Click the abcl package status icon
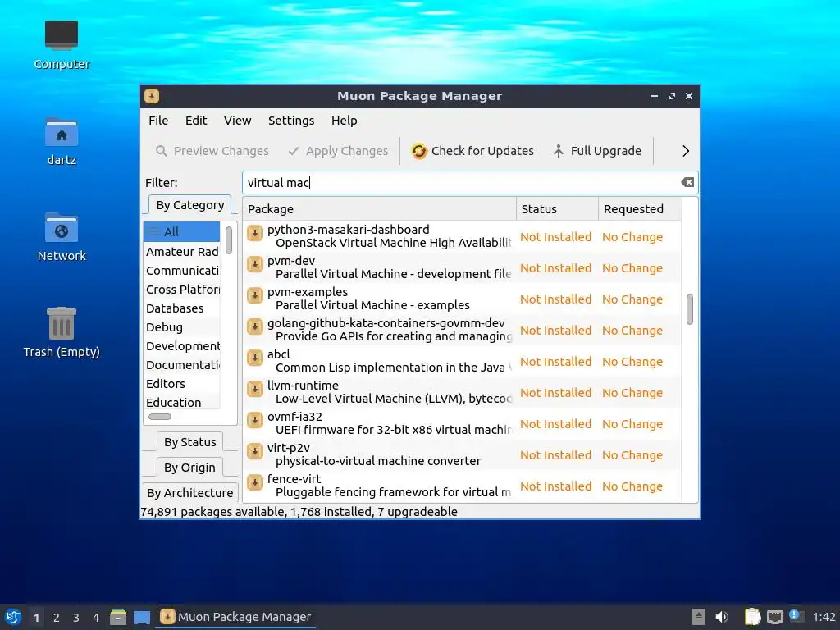The image size is (840, 630). click(x=255, y=358)
